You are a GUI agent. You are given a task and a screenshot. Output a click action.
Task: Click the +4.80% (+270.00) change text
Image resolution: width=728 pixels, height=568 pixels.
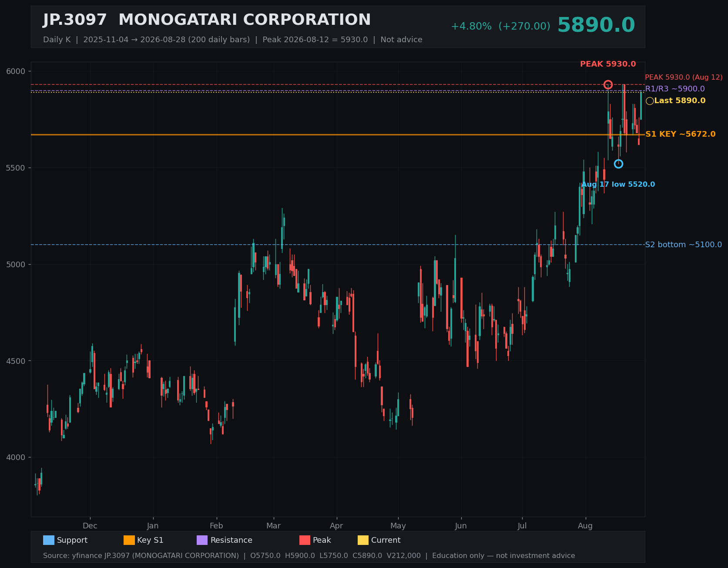coord(500,27)
